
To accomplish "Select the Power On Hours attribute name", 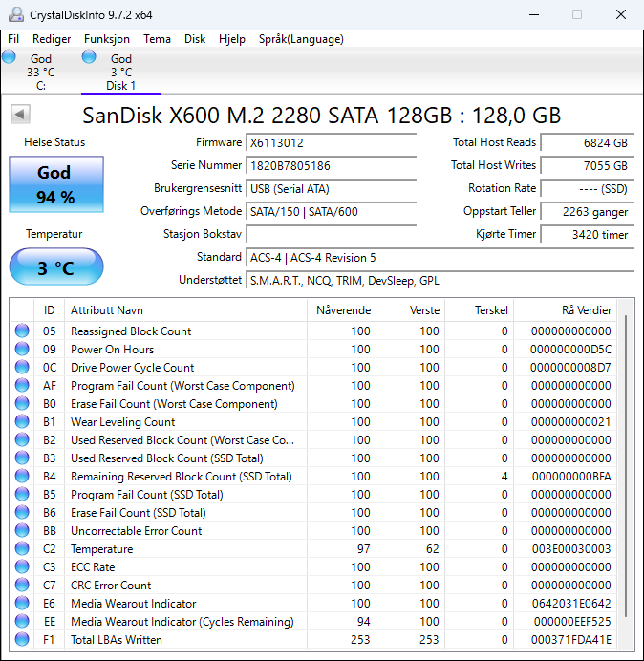I will 112,350.
